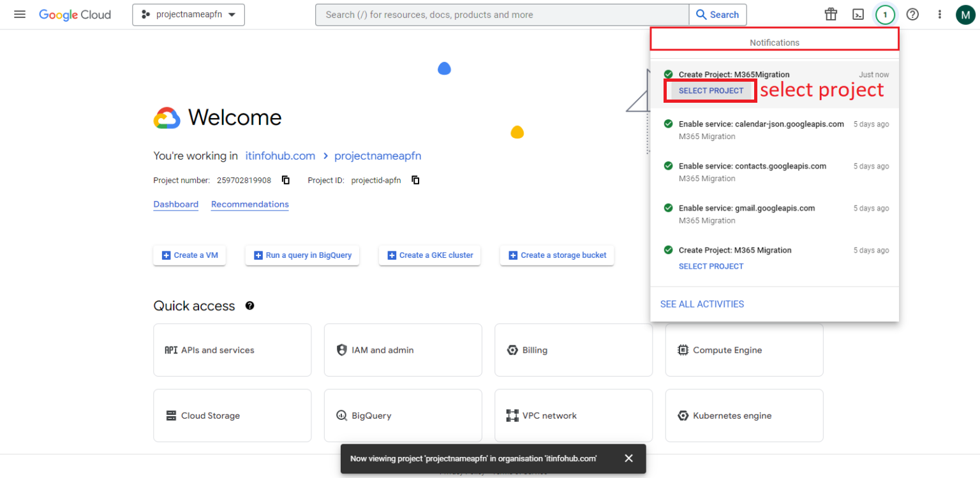Click the Compute Engine chip icon
Viewport: 980px width, 478px height.
[x=683, y=350]
